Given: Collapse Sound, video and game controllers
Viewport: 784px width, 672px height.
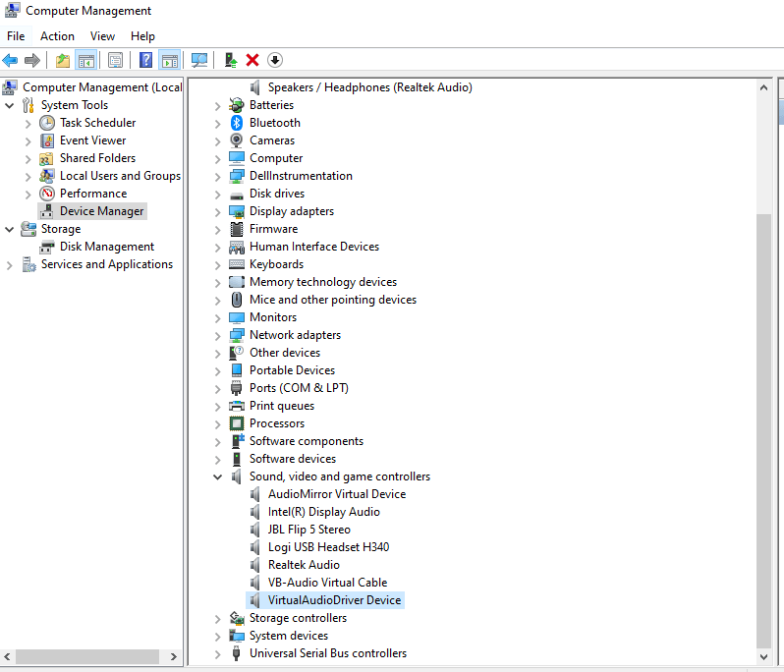Looking at the screenshot, I should (x=217, y=477).
